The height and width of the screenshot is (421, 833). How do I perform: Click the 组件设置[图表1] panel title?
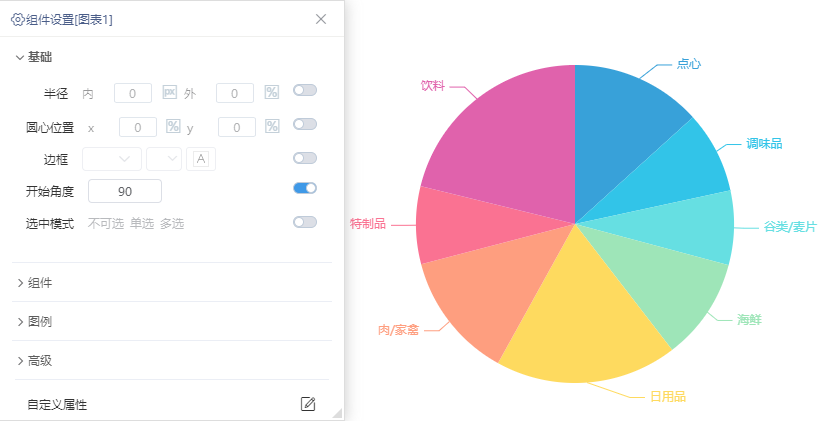pos(69,20)
